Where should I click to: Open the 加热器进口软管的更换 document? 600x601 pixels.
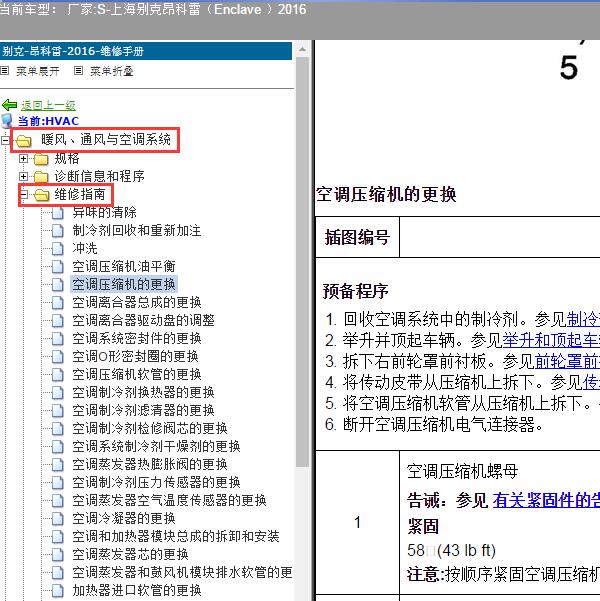pos(137,590)
